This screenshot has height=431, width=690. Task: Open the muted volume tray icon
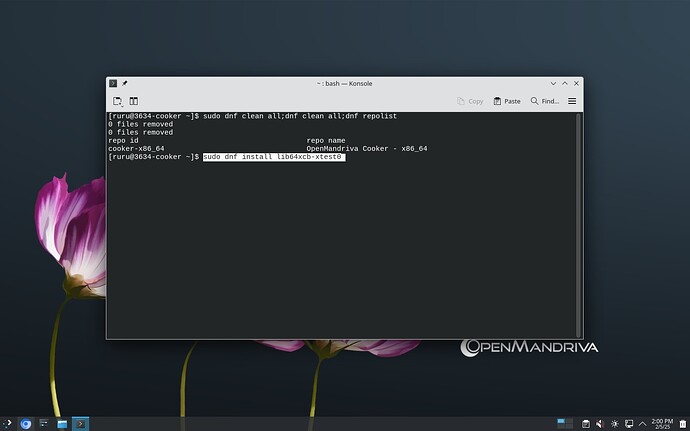(600, 424)
